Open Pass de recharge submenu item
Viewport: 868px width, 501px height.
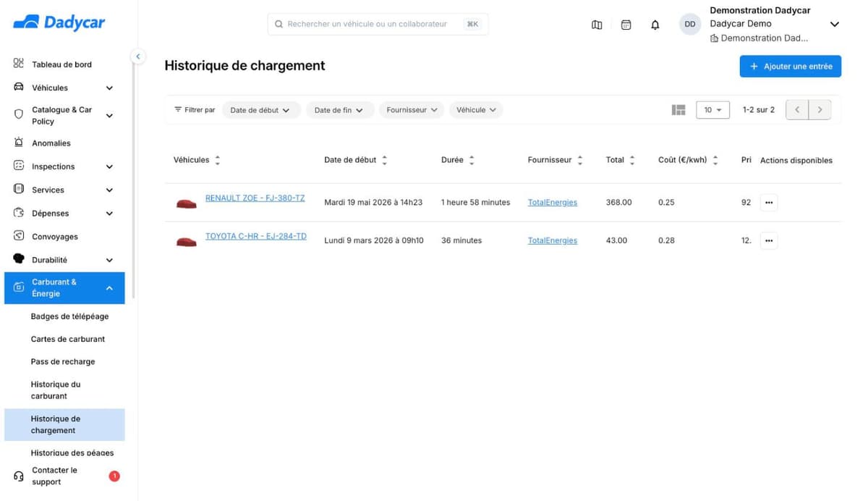point(63,362)
